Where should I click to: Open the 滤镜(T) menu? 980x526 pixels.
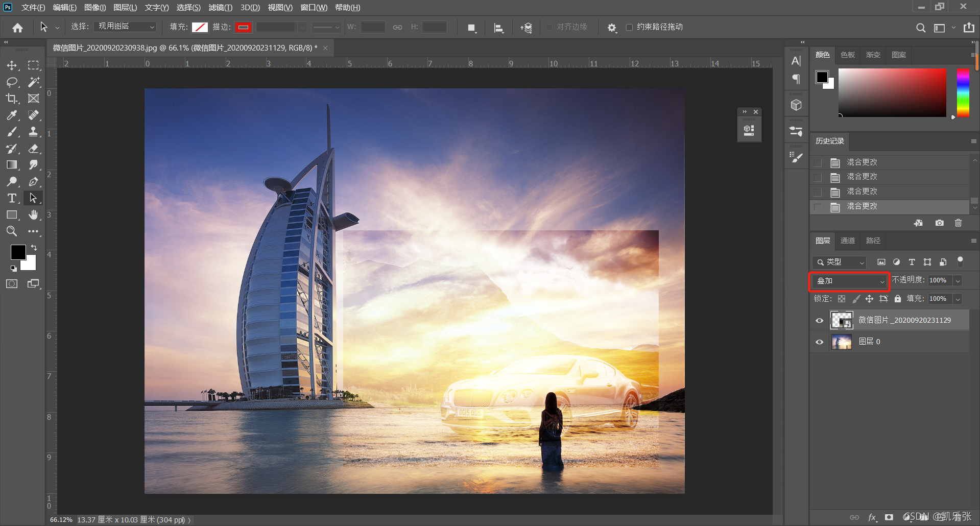(220, 7)
